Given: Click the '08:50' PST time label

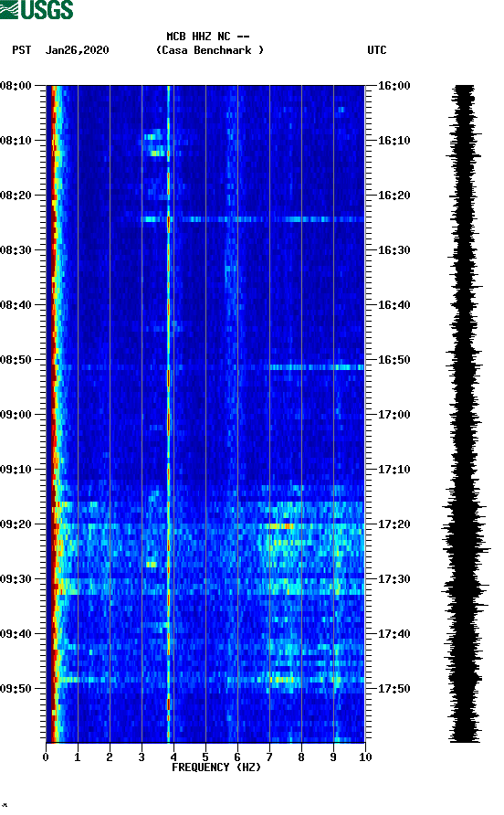Looking at the screenshot, I should pos(16,360).
